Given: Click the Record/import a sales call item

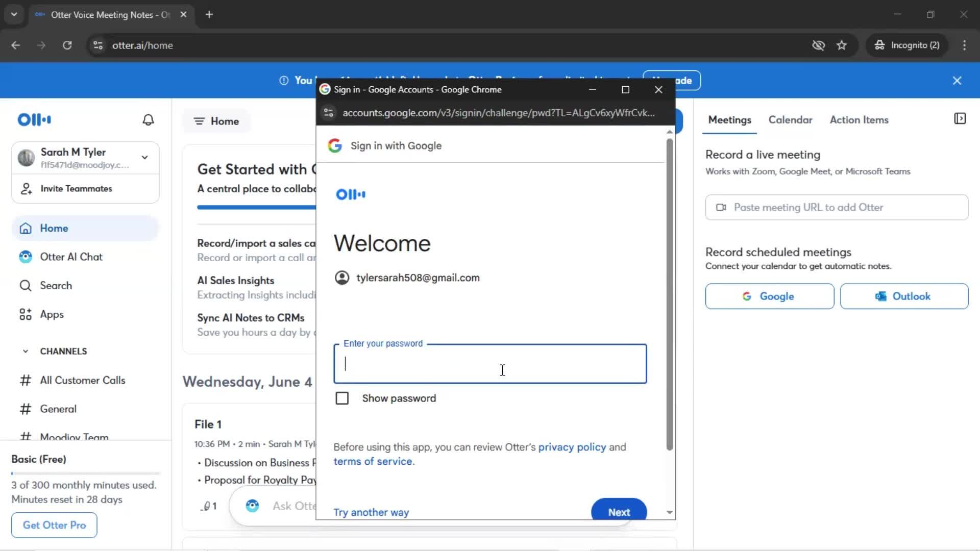Looking at the screenshot, I should [x=256, y=251].
